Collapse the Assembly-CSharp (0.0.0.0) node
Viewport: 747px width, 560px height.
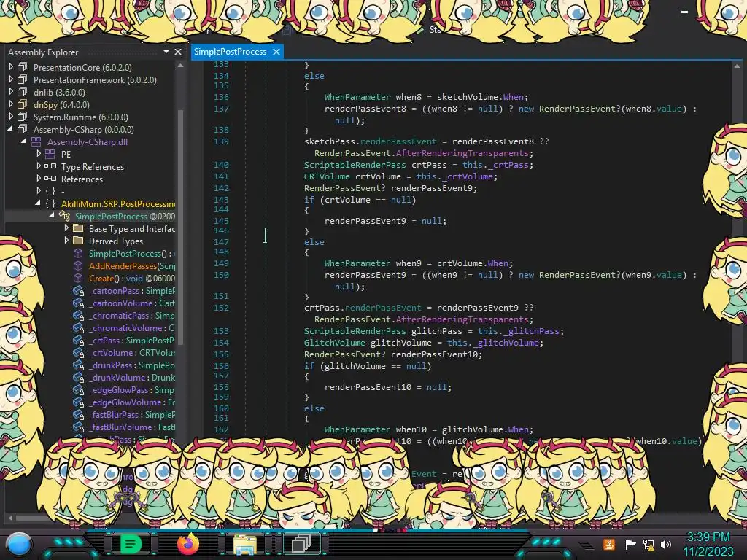click(x=10, y=128)
